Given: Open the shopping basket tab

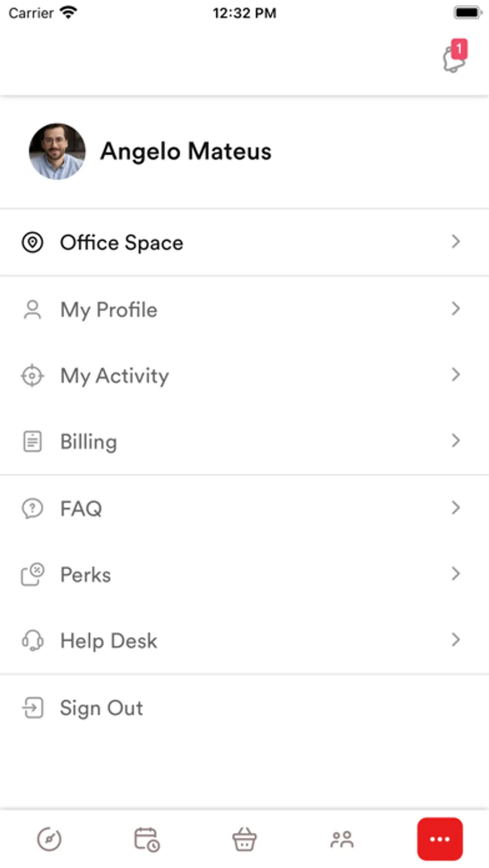Looking at the screenshot, I should (x=244, y=839).
